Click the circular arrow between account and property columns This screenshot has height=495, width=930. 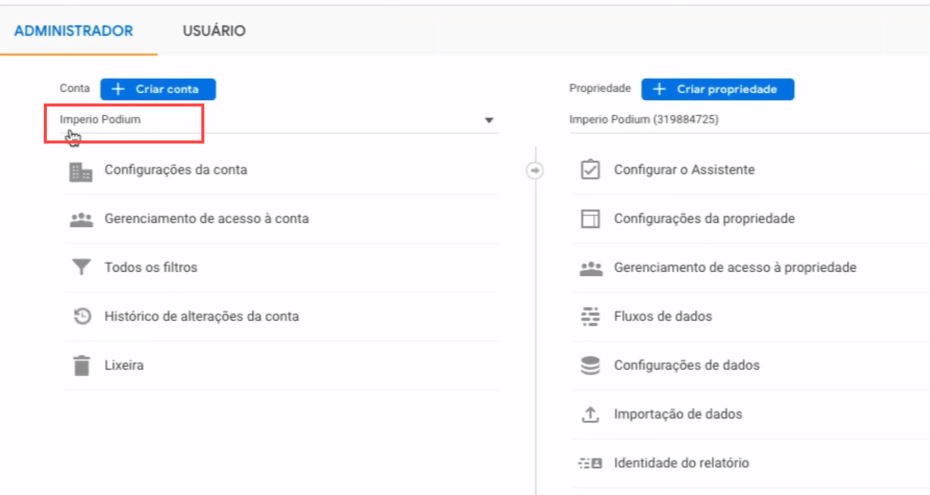(535, 171)
